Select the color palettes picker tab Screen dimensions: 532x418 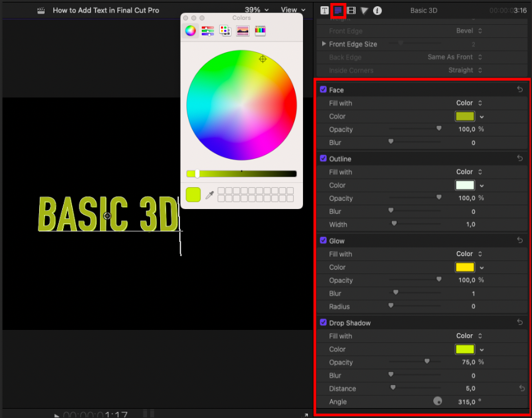[x=225, y=31]
